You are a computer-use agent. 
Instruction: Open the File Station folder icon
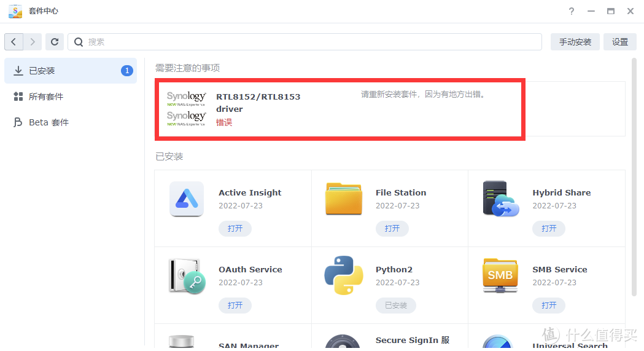(344, 199)
